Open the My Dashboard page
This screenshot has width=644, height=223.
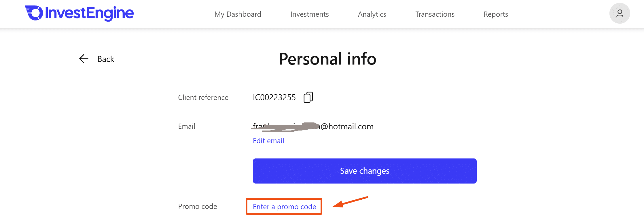pos(238,14)
